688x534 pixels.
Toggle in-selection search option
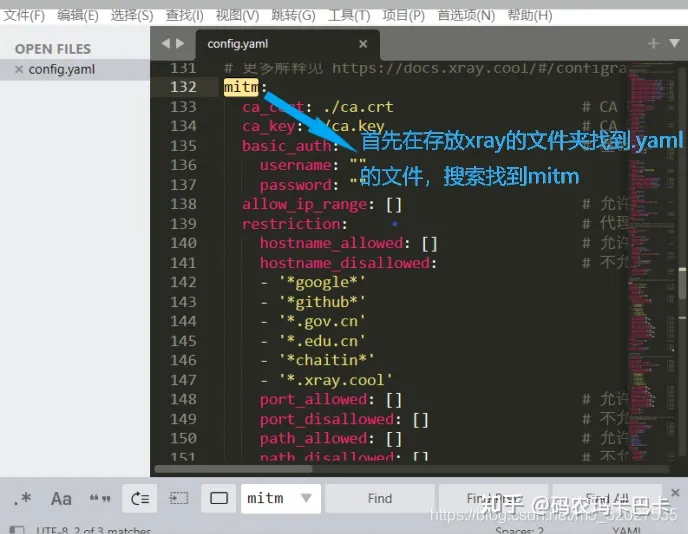[179, 498]
